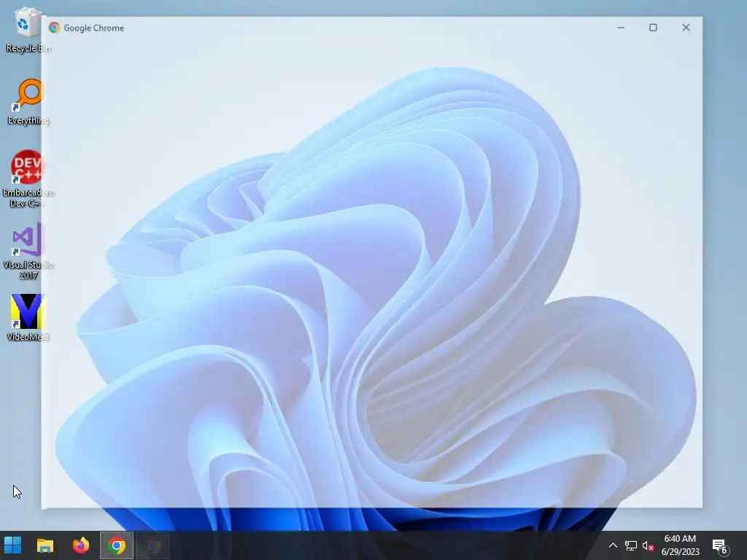Click the Google Chrome window title text
The image size is (747, 560).
(x=94, y=28)
